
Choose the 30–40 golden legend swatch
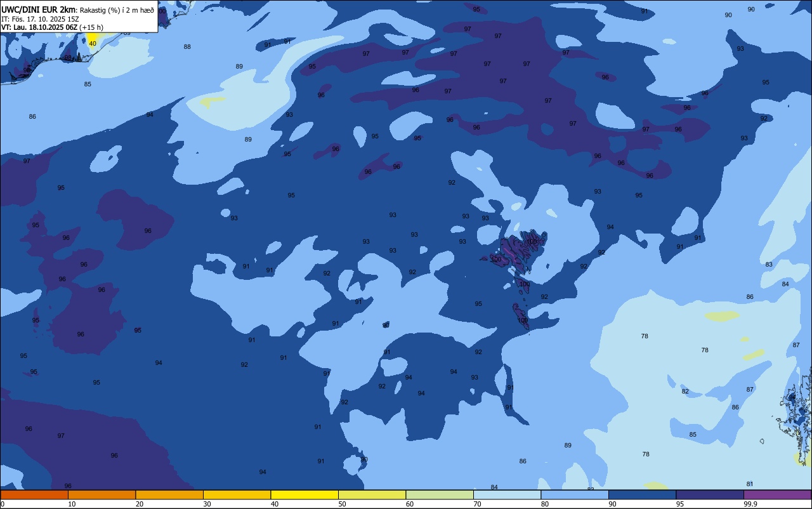(237, 494)
